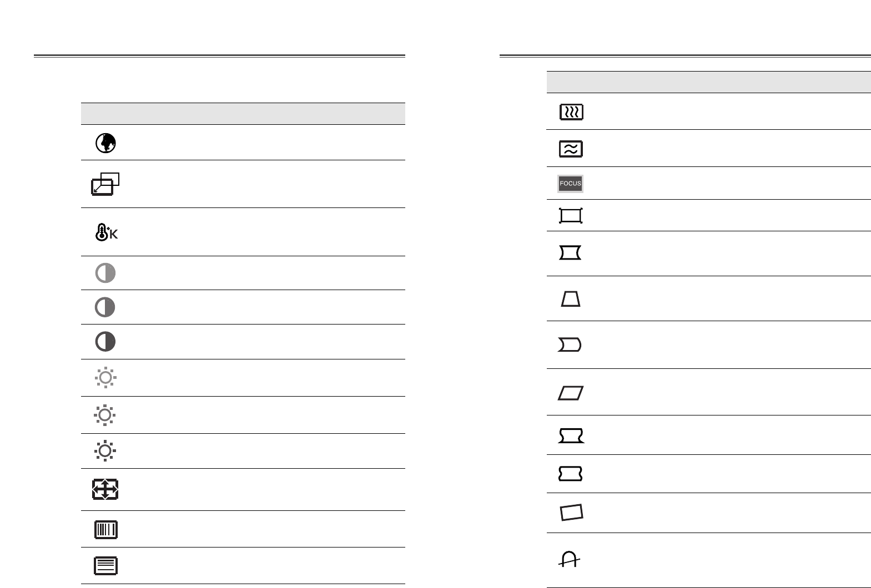871x588 pixels.
Task: Click the rectangle with corner marks icon
Action: tap(571, 216)
